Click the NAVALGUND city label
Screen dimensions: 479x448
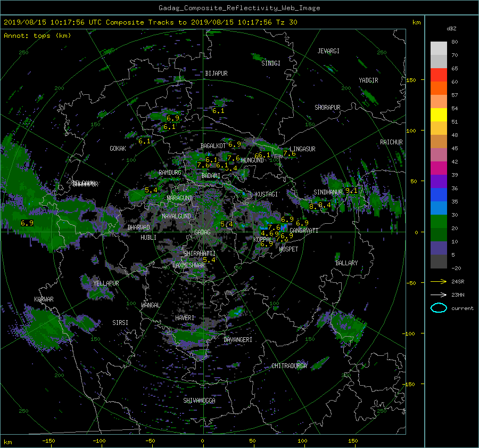coord(176,216)
